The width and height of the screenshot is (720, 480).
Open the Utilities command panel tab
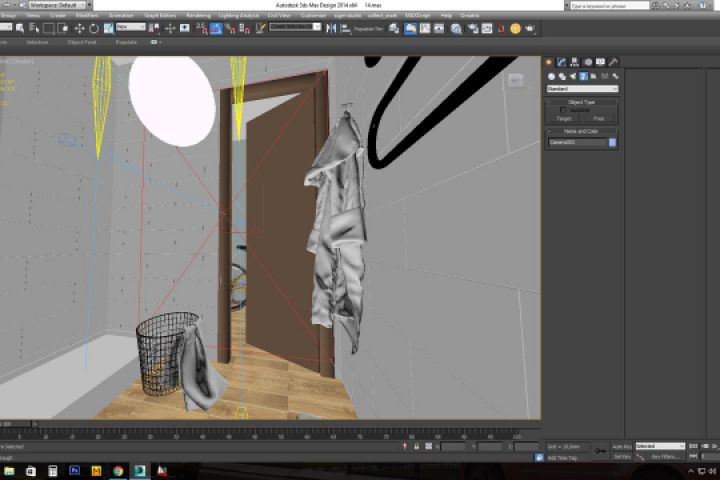[x=613, y=62]
